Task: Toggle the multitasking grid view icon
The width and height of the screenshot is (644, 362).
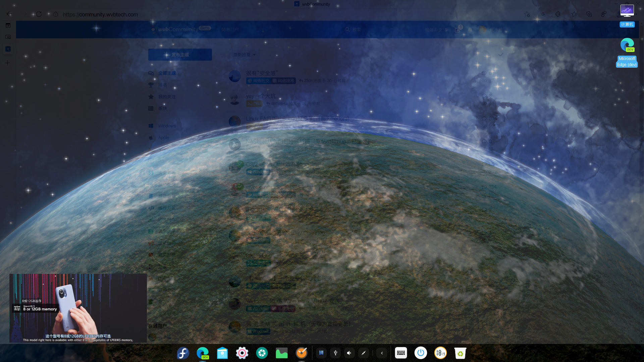Action: pos(321,353)
